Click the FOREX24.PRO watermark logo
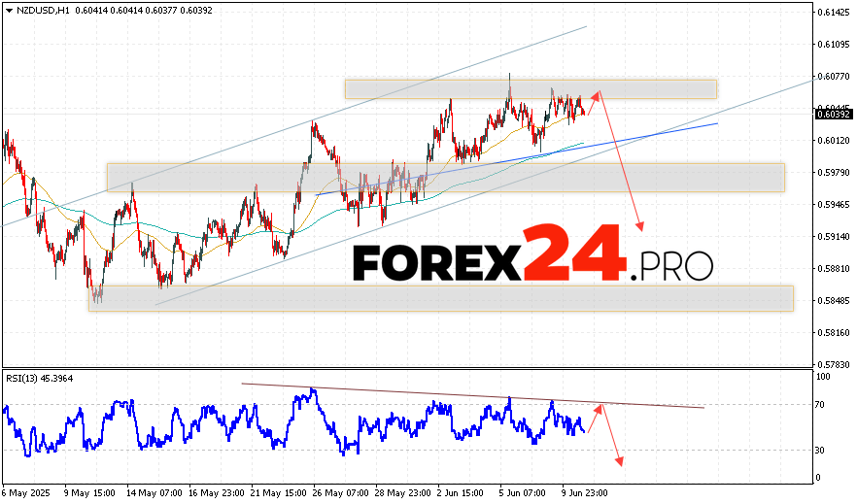Screen dimensions: 857x504 pos(531,255)
